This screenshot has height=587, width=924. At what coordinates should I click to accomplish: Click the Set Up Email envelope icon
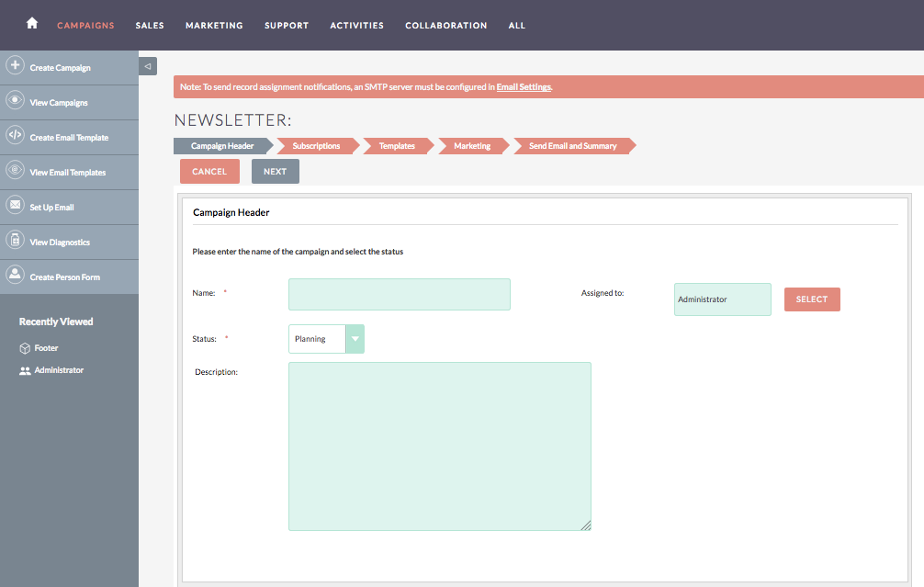coord(15,206)
